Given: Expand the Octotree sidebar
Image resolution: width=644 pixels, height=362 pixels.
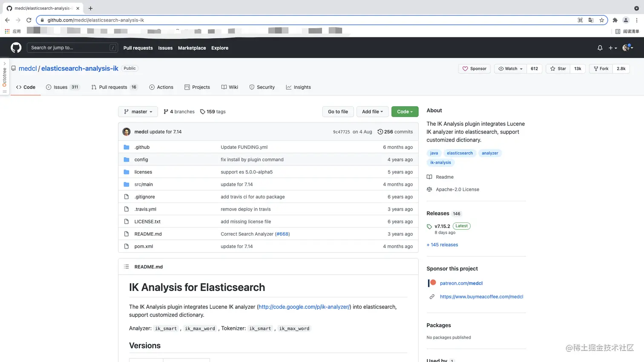Looking at the screenshot, I should point(4,77).
